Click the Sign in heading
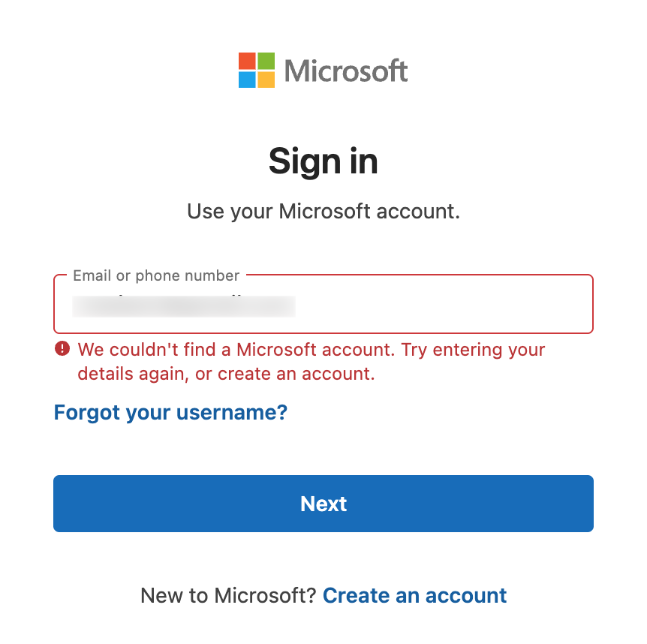Viewport: 647px width, 644px height. pyautogui.click(x=323, y=161)
